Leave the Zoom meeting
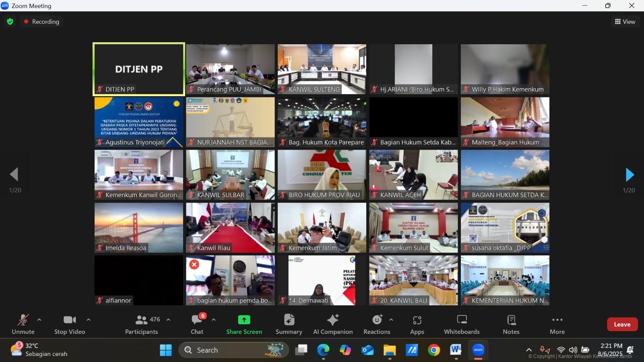Screen dimensions: 644x362 pyautogui.click(x=622, y=324)
